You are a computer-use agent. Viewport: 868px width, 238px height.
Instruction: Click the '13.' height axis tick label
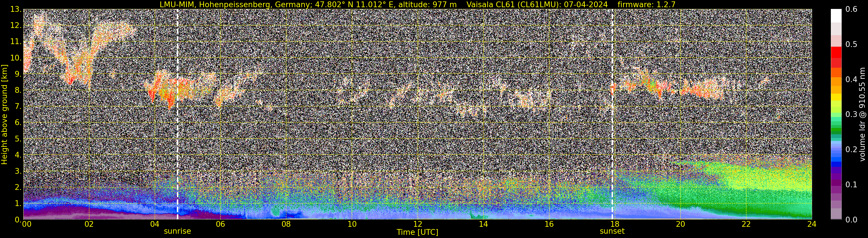16,10
